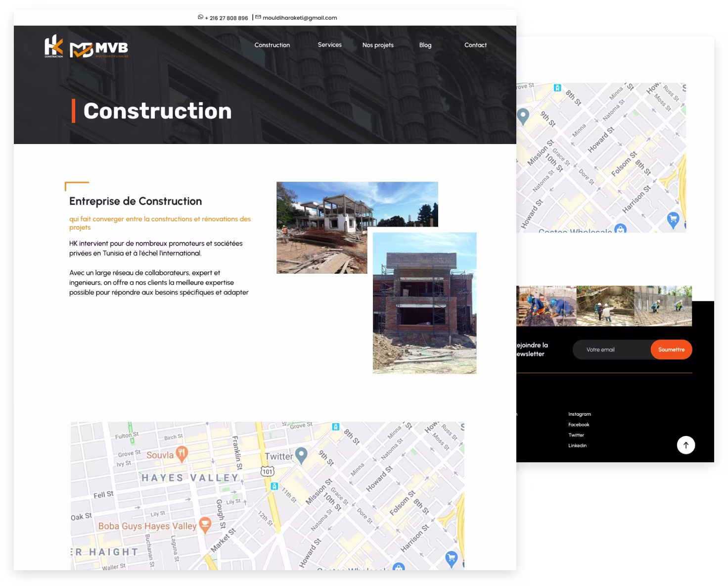This screenshot has height=588, width=728.
Task: Open the Facebook footer link
Action: 579,425
